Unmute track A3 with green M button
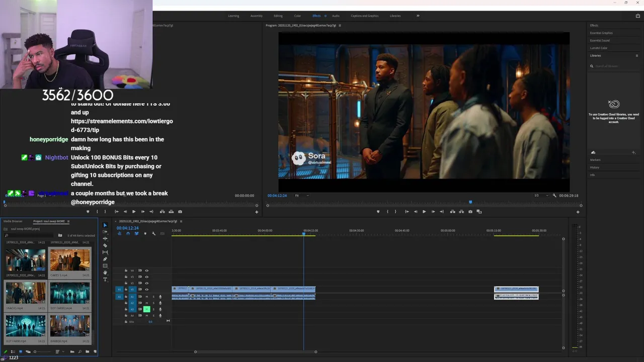 pyautogui.click(x=147, y=309)
